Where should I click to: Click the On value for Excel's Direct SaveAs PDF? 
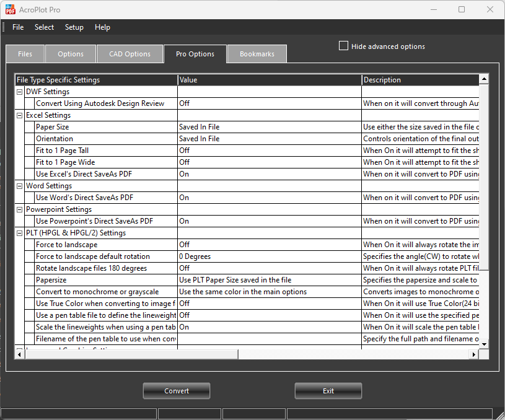pyautogui.click(x=184, y=174)
